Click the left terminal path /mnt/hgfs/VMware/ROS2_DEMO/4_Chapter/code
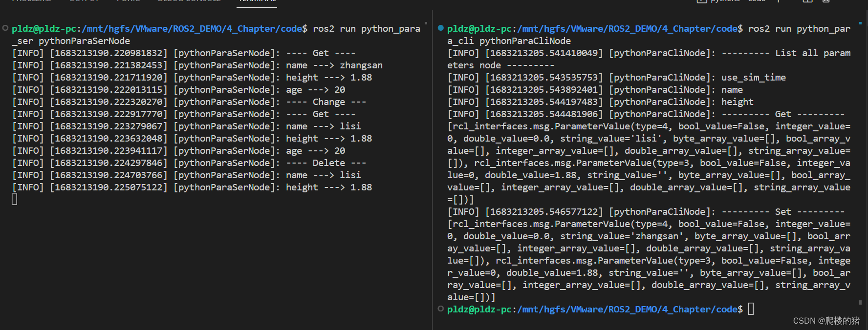Image resolution: width=868 pixels, height=330 pixels. point(192,29)
